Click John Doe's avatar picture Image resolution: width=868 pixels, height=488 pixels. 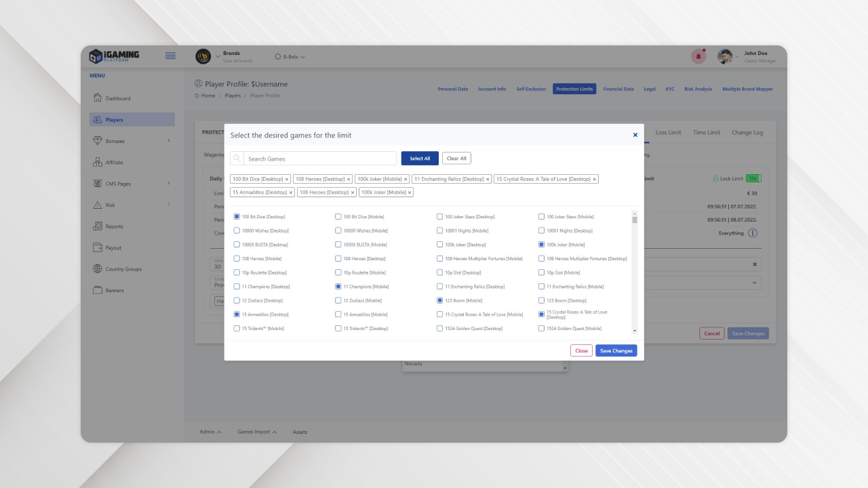tap(725, 56)
